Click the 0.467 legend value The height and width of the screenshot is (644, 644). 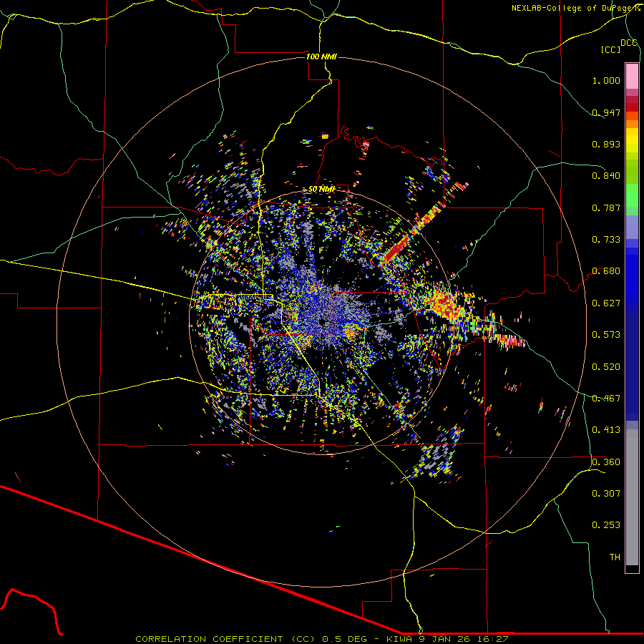[606, 399]
